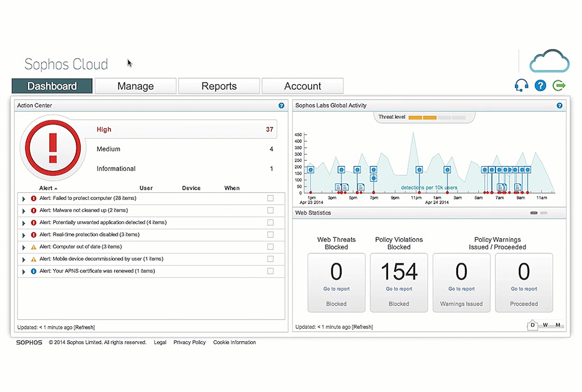Viewport: 582px width, 392px height.
Task: Switch to the Manage tab
Action: pyautogui.click(x=135, y=86)
